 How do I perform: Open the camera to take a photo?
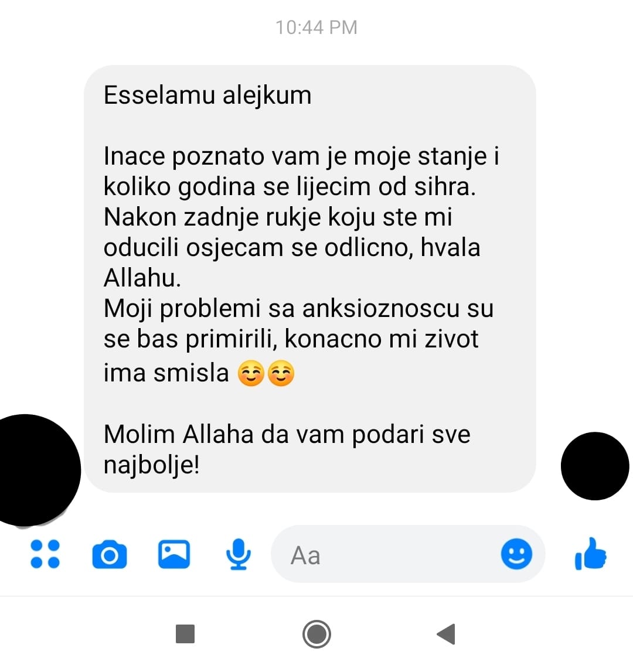110,555
